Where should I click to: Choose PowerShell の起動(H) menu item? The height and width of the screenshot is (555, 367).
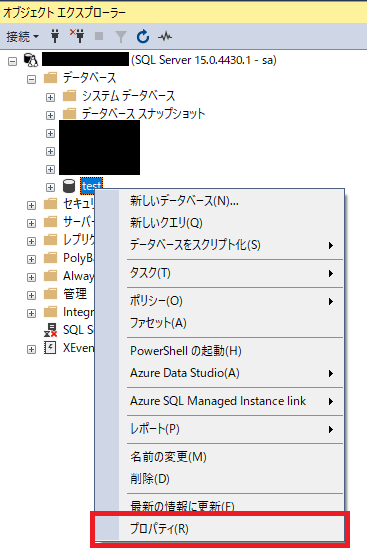click(219, 351)
